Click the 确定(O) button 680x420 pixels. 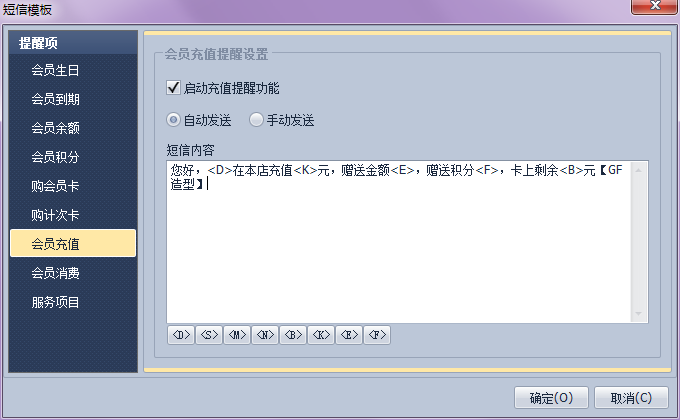click(551, 397)
